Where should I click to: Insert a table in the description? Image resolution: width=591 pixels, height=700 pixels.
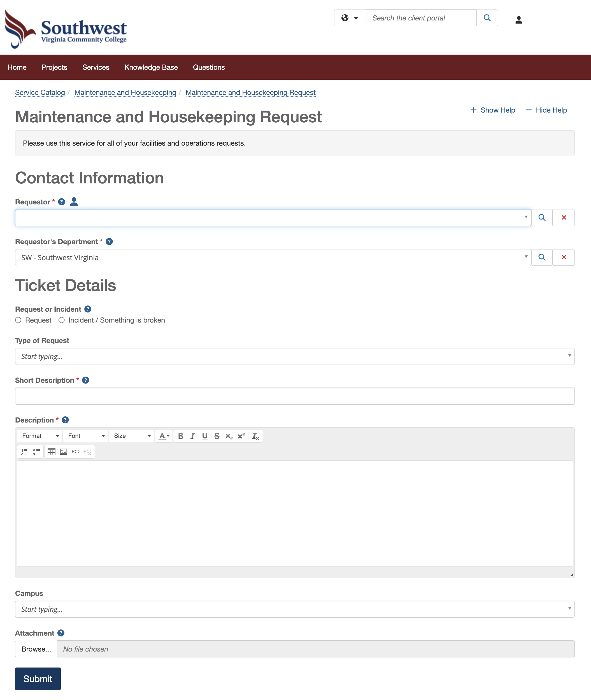(x=51, y=452)
